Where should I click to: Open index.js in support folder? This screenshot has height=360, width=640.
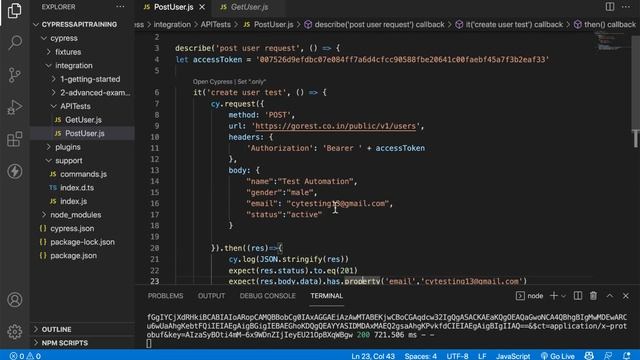pos(73,201)
